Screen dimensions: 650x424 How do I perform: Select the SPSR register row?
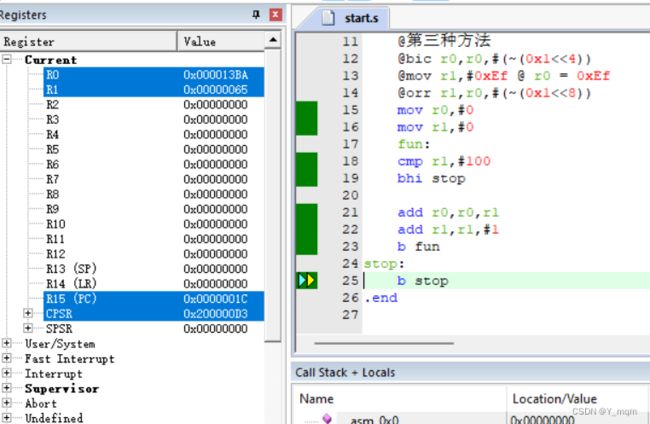tap(153, 328)
